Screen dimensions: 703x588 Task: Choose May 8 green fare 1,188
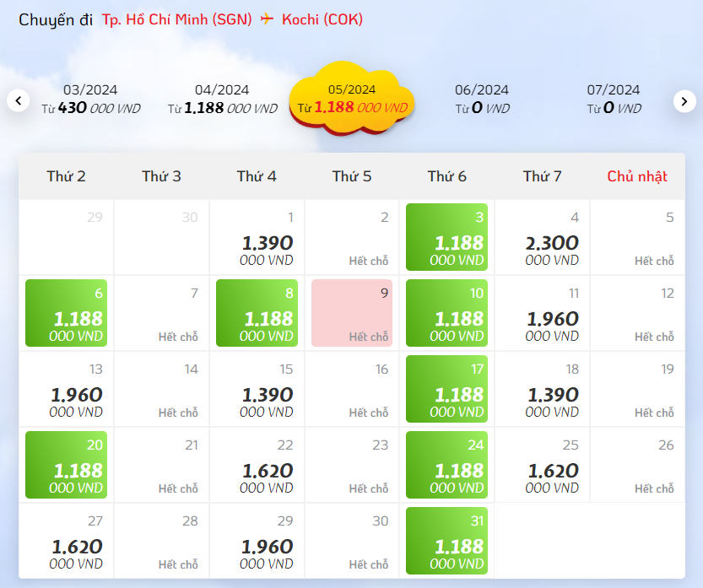pyautogui.click(x=257, y=313)
